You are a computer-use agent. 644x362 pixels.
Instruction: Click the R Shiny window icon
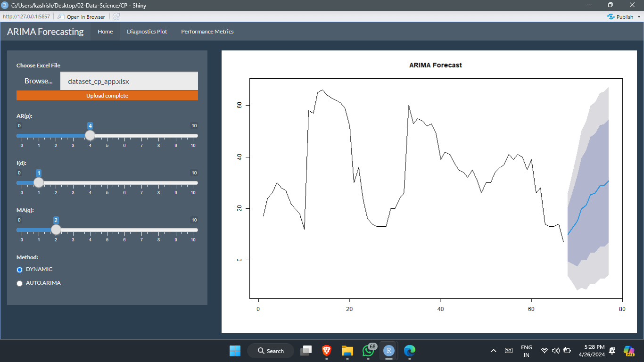[5, 5]
